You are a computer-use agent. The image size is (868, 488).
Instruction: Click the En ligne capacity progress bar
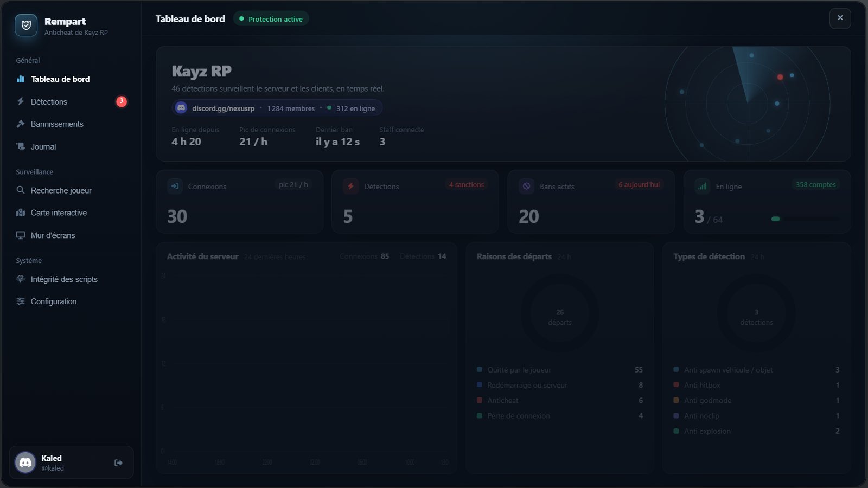tap(805, 219)
